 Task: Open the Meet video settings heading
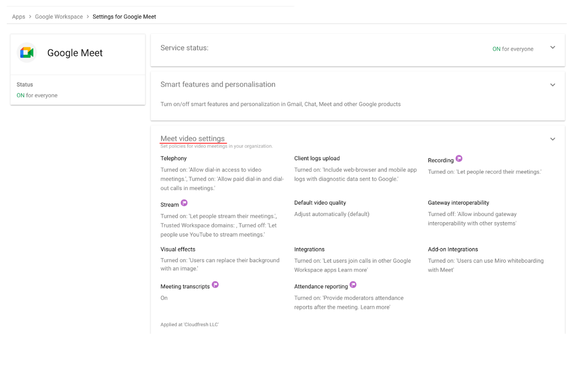(192, 138)
